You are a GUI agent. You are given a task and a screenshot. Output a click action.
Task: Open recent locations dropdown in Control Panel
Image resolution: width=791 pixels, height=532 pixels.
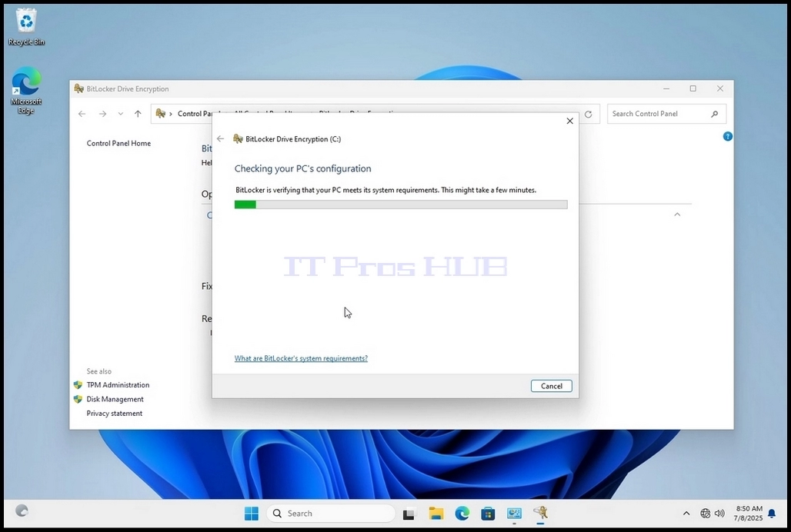coord(121,114)
